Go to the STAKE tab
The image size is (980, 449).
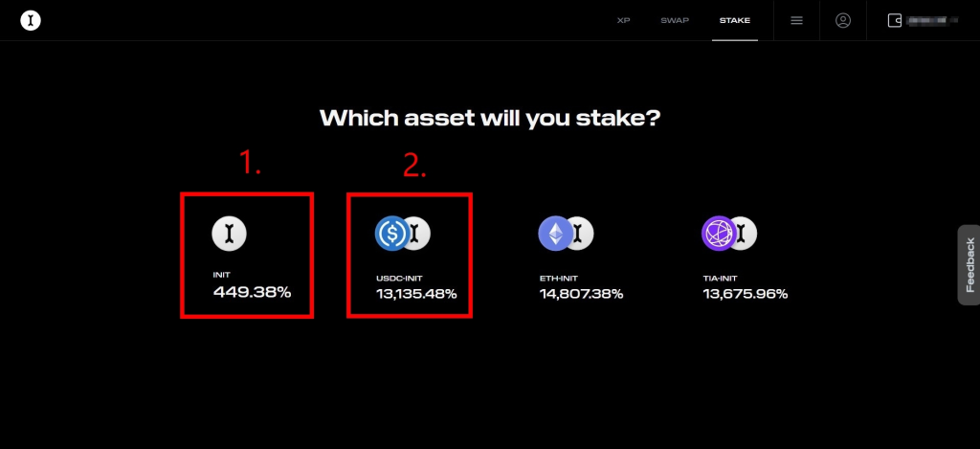tap(735, 20)
